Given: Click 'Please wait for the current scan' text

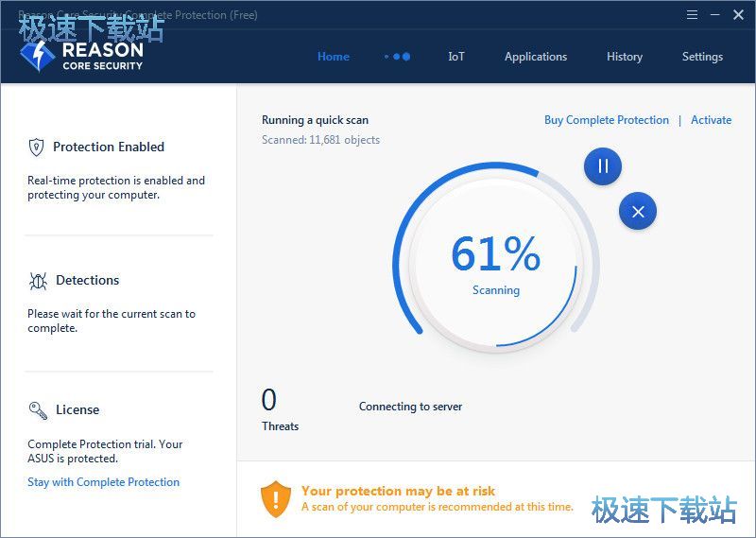Looking at the screenshot, I should [112, 321].
